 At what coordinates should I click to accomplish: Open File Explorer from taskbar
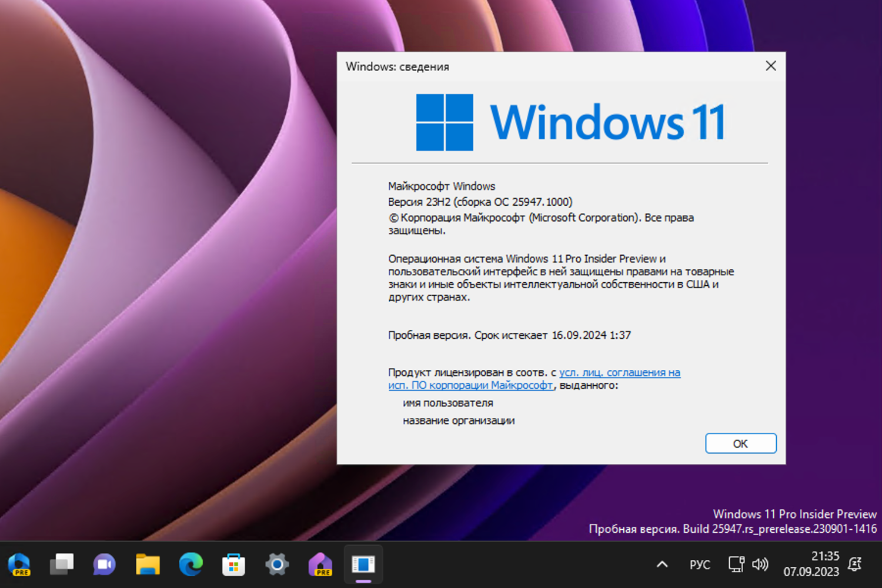point(148,564)
